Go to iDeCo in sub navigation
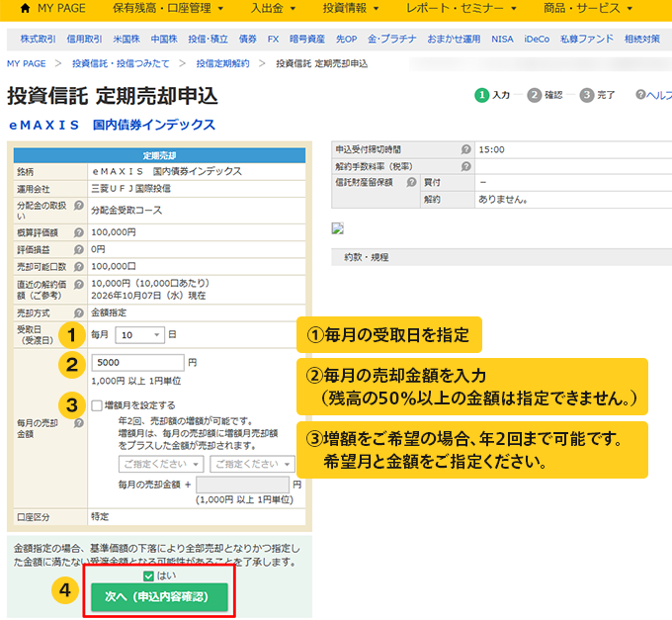The width and height of the screenshot is (672, 620). click(x=537, y=39)
